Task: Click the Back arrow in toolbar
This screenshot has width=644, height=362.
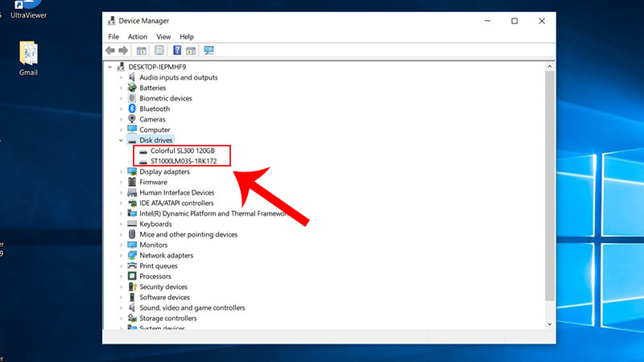Action: coord(110,50)
